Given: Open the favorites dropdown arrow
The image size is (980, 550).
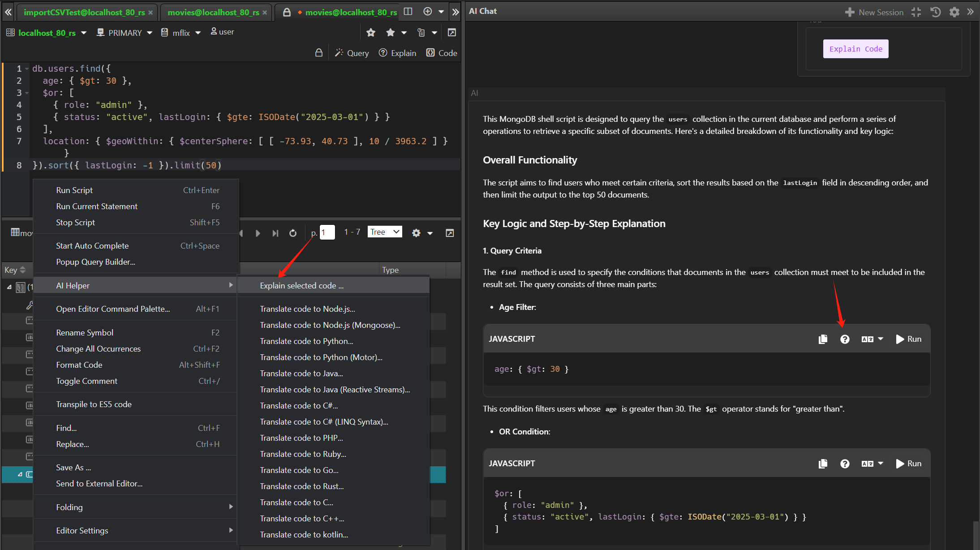Looking at the screenshot, I should (404, 33).
